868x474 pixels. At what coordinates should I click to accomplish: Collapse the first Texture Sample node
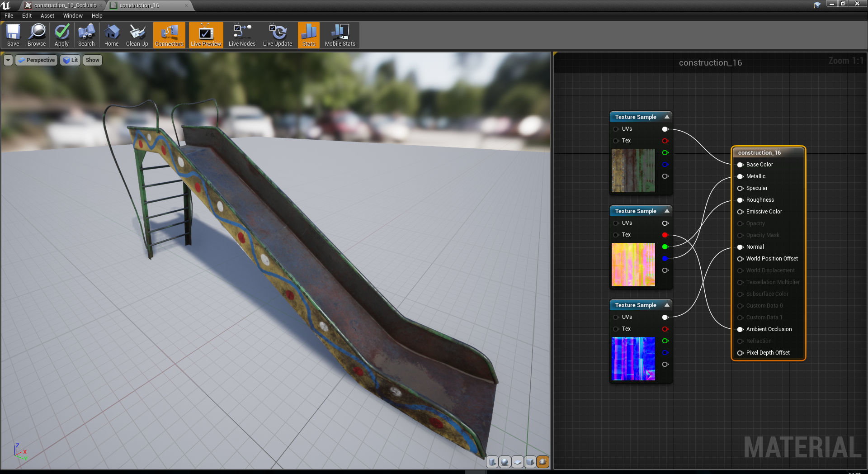pos(667,117)
